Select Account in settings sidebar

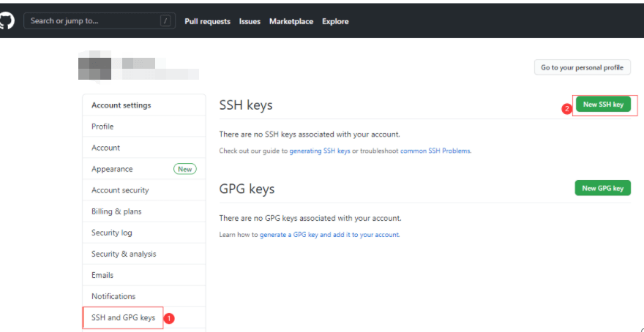[143, 148]
